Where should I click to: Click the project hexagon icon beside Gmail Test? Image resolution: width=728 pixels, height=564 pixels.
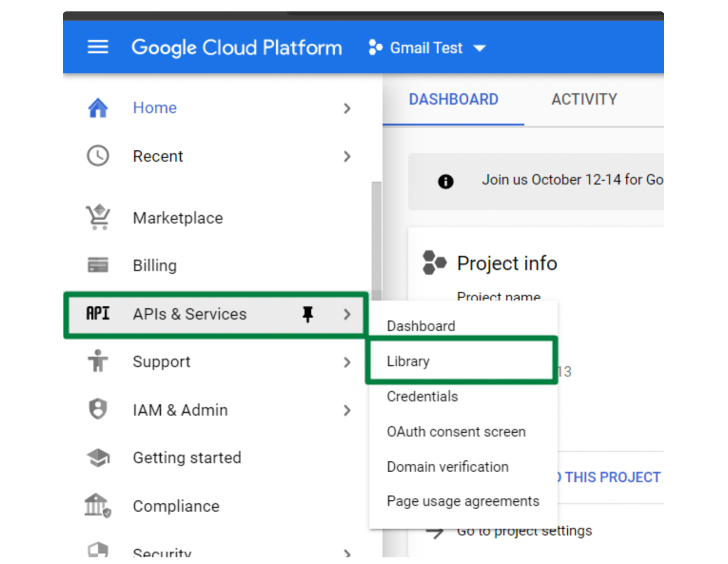pyautogui.click(x=375, y=48)
